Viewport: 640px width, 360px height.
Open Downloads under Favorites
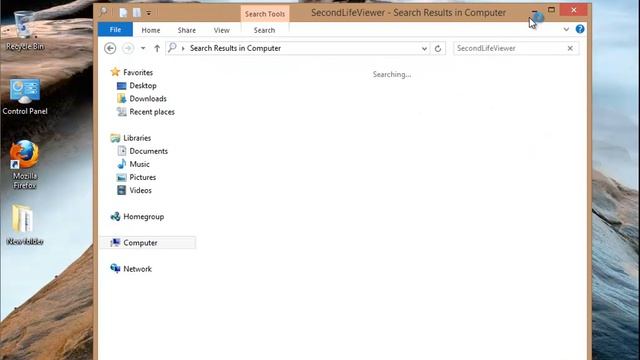pos(148,98)
